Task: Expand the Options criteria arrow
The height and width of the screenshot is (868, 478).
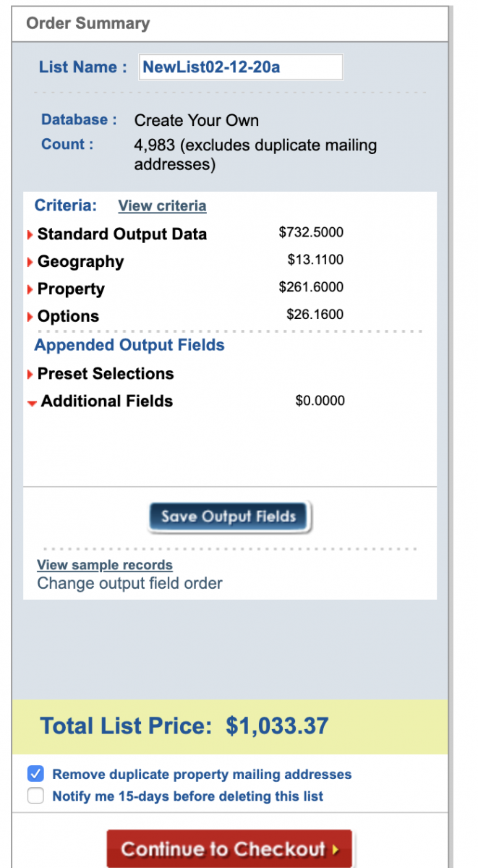Action: (x=30, y=317)
